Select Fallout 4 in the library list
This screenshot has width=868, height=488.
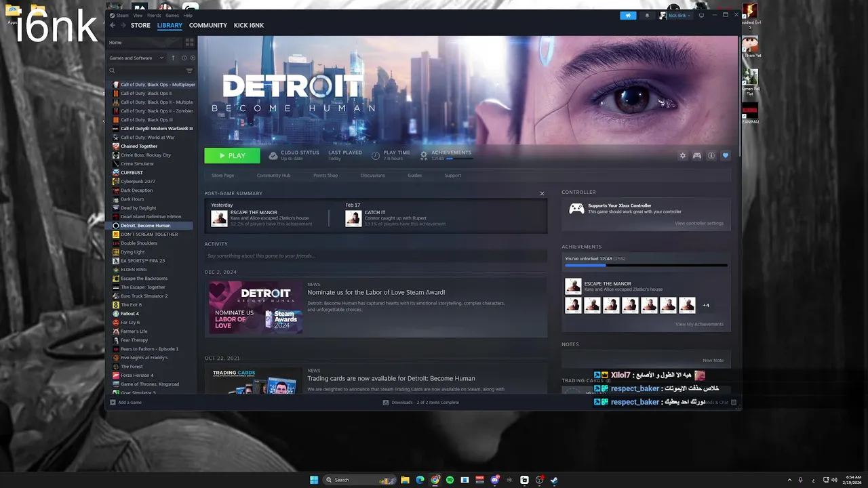(130, 314)
